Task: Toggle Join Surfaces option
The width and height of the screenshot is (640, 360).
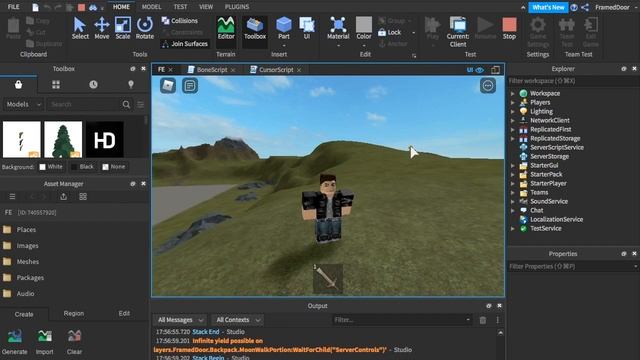Action: tap(185, 44)
